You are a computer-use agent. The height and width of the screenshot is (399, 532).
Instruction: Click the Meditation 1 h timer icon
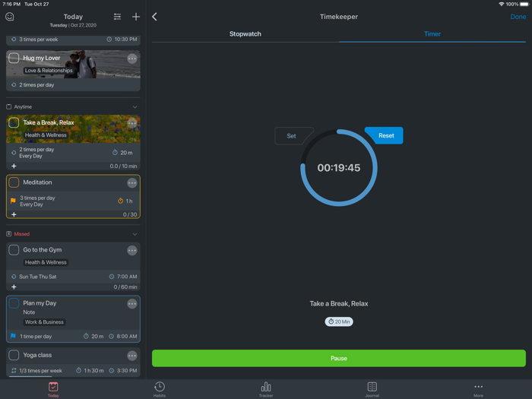click(x=120, y=201)
